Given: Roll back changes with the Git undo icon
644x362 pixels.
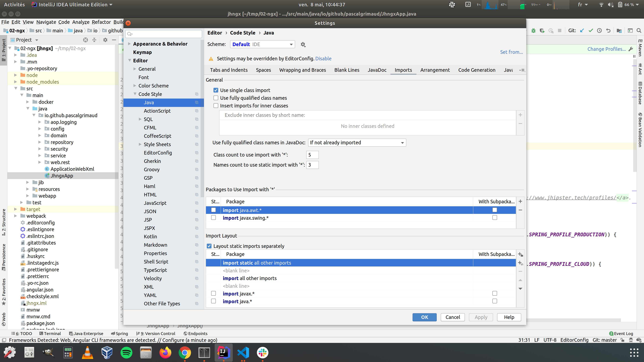Looking at the screenshot, I should point(608,31).
